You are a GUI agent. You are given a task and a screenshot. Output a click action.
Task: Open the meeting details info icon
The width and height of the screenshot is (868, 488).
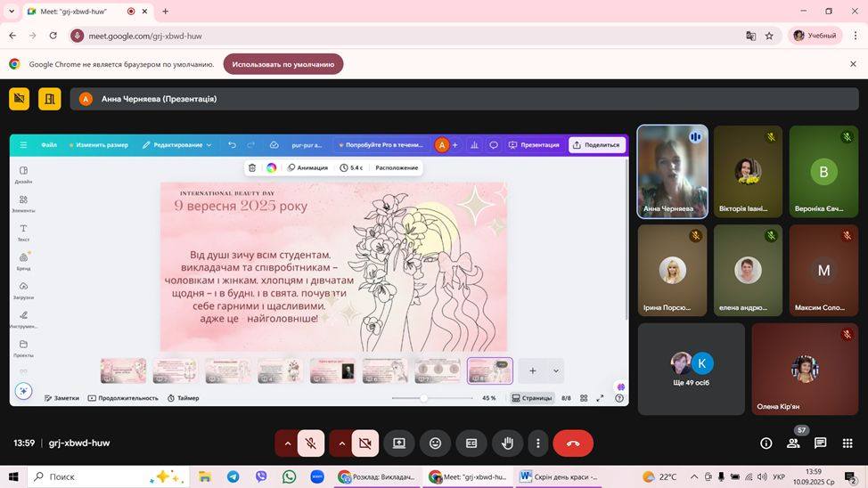[766, 443]
